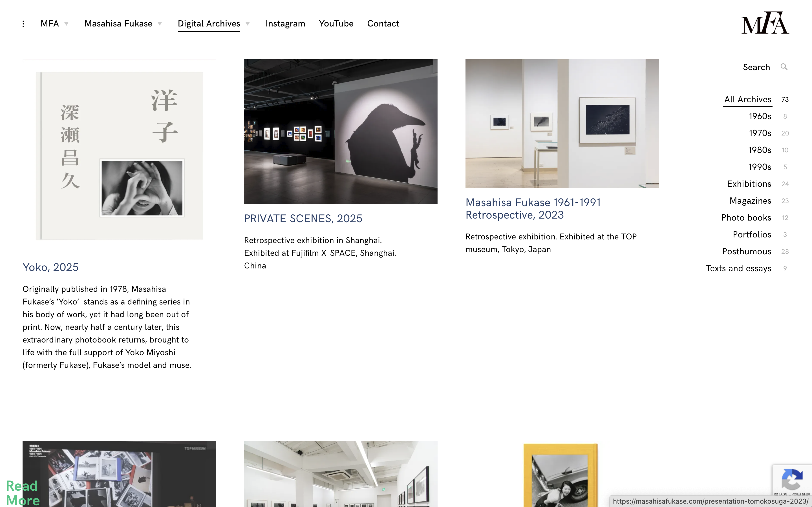Select the Exhibitions category filter

coord(749,184)
